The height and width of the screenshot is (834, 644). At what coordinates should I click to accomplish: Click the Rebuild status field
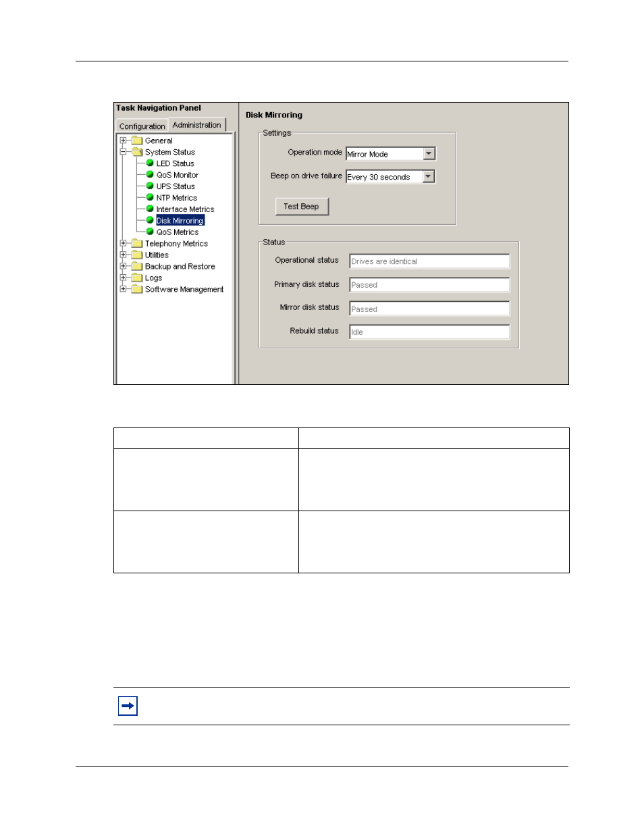pyautogui.click(x=429, y=332)
